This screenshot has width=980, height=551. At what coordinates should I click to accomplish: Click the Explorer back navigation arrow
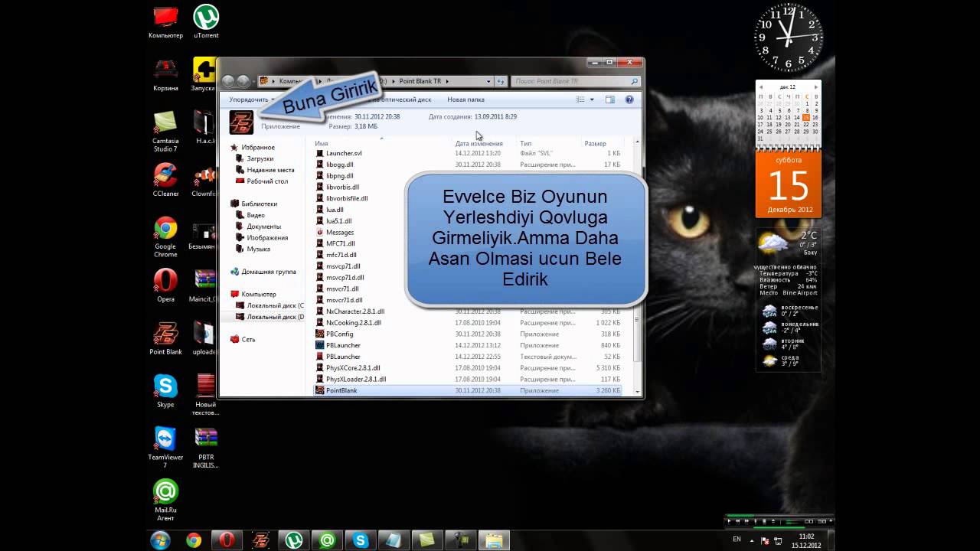click(x=228, y=81)
